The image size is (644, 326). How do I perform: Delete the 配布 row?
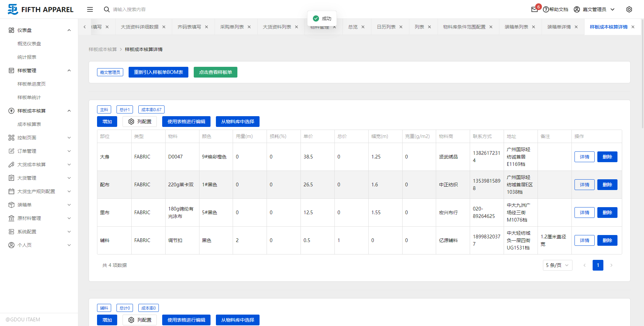607,185
